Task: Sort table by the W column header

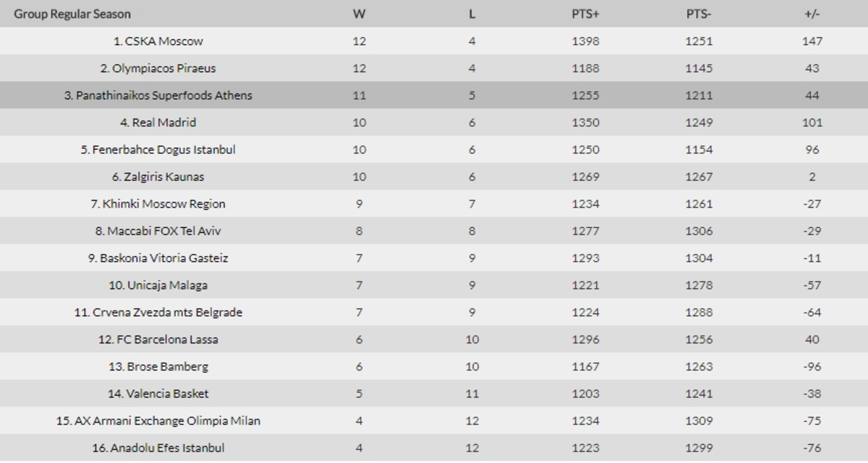Action: 359,14
